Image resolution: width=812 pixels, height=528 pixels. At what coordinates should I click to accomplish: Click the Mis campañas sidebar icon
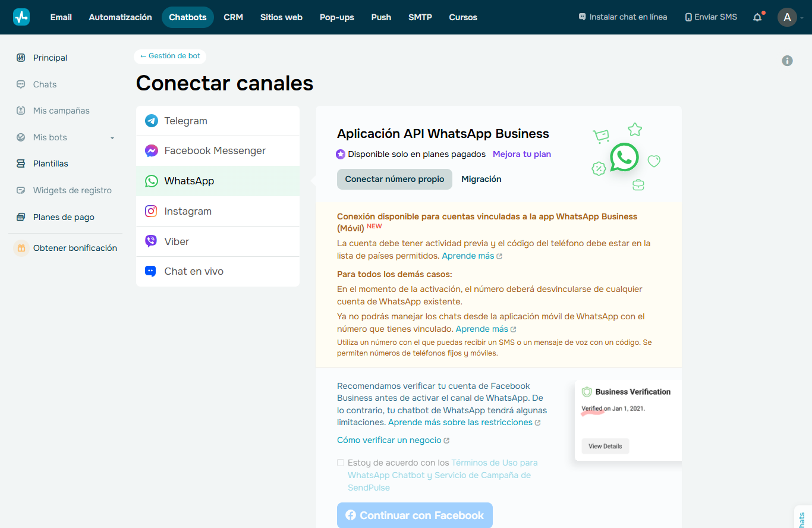coord(21,111)
